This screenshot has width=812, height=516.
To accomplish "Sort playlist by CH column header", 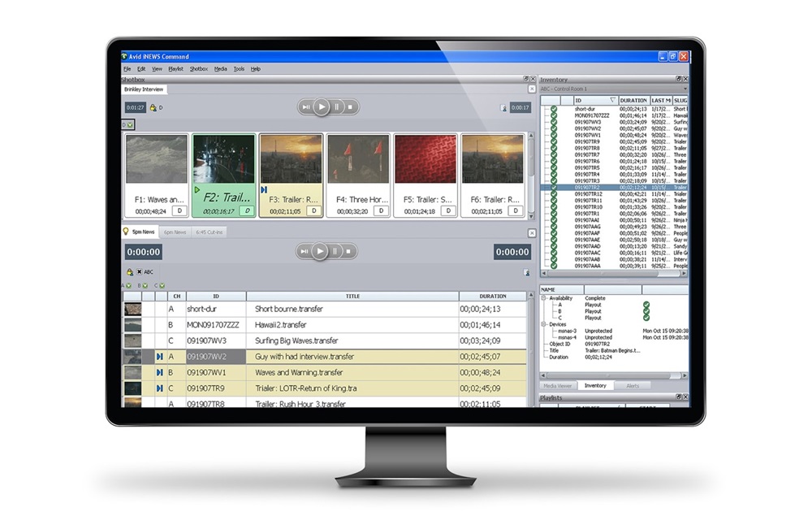I will point(176,297).
